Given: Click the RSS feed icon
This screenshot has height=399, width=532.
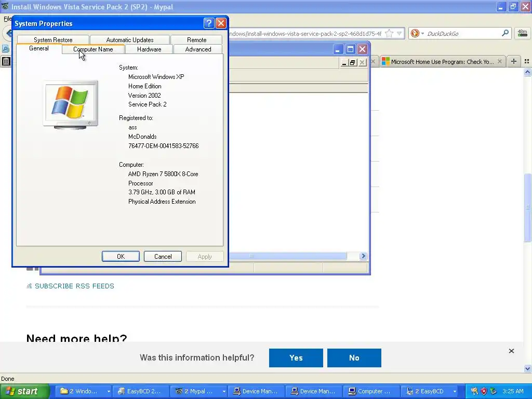Looking at the screenshot, I should tap(29, 286).
